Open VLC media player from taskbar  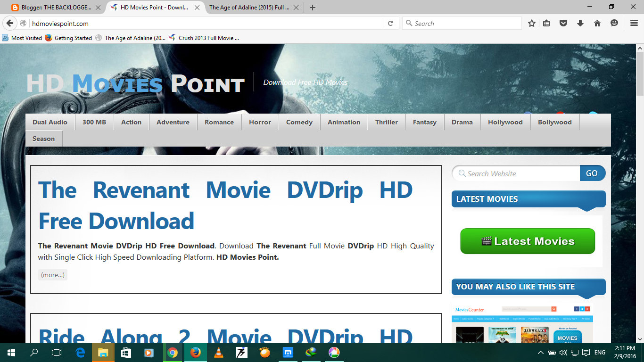point(219,353)
